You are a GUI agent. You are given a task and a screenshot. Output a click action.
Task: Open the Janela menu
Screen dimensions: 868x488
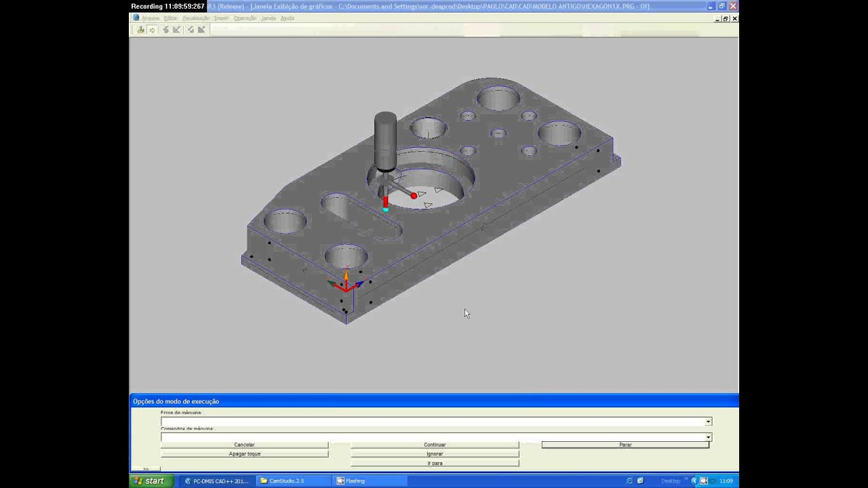[269, 18]
